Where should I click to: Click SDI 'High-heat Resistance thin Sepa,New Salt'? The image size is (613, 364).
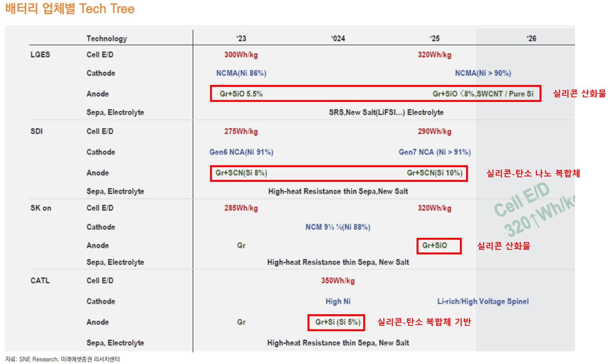(x=338, y=191)
